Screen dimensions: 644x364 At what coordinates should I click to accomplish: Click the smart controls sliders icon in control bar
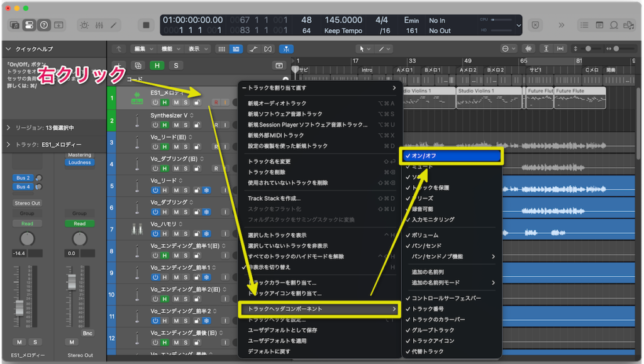pyautogui.click(x=99, y=25)
